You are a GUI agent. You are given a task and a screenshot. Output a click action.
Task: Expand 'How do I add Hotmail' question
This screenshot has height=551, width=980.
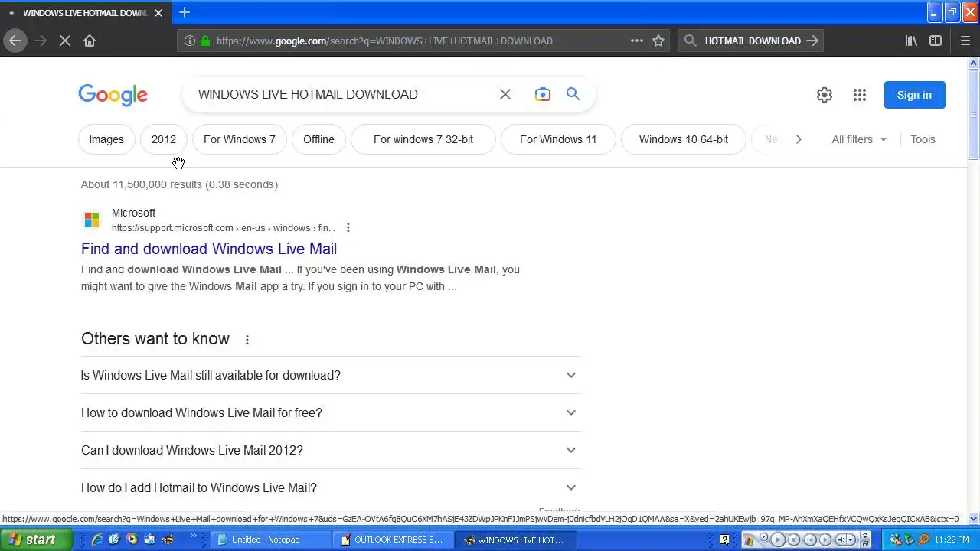click(330, 487)
